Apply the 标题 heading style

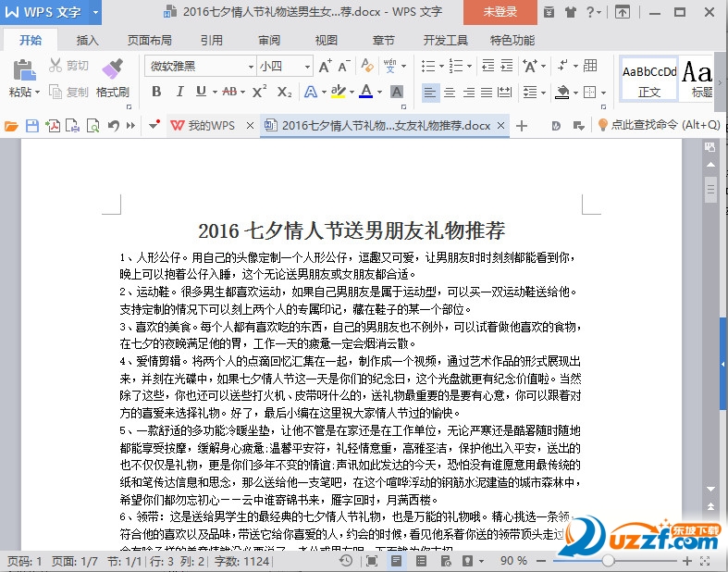697,79
